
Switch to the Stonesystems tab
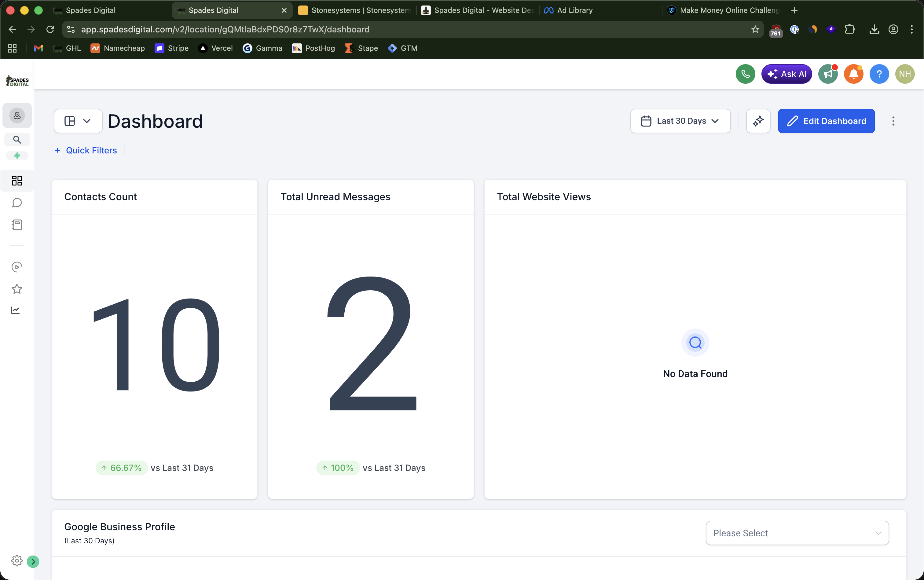pyautogui.click(x=355, y=10)
